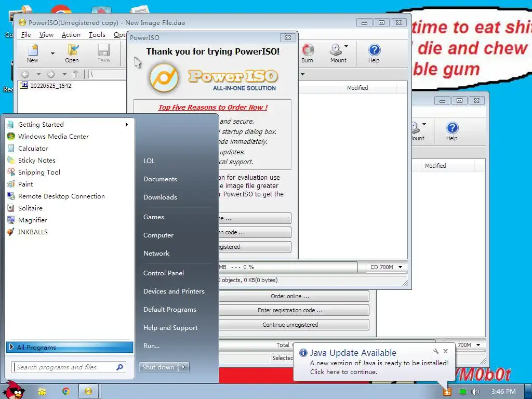Viewport: 532px width, 399px height.
Task: Click the Java Update Available notification
Action: (x=373, y=362)
